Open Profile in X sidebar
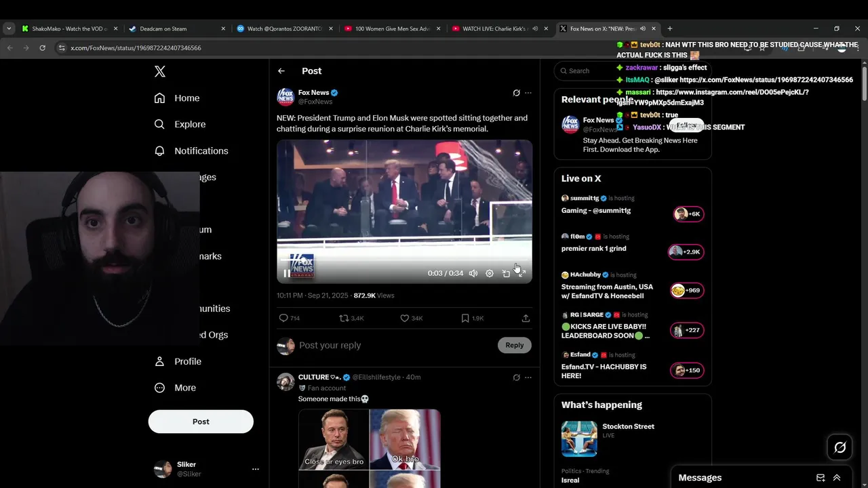Viewport: 868px width, 488px height. 178,361
